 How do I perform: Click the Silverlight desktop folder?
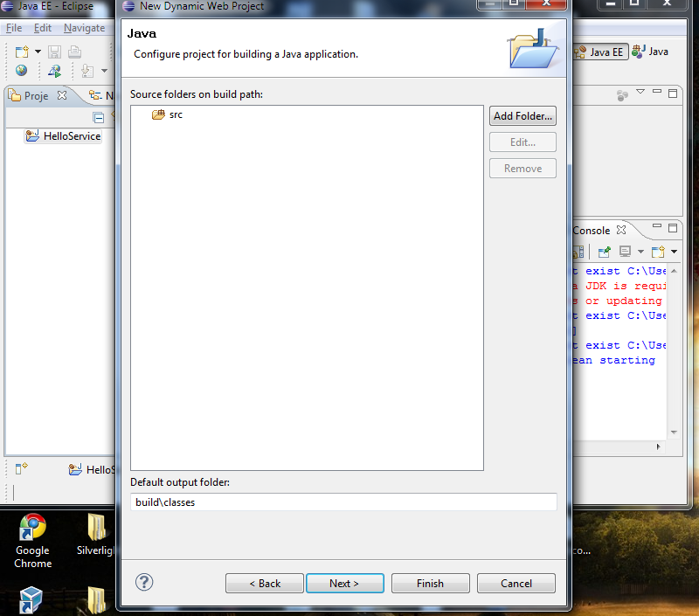pos(95,536)
